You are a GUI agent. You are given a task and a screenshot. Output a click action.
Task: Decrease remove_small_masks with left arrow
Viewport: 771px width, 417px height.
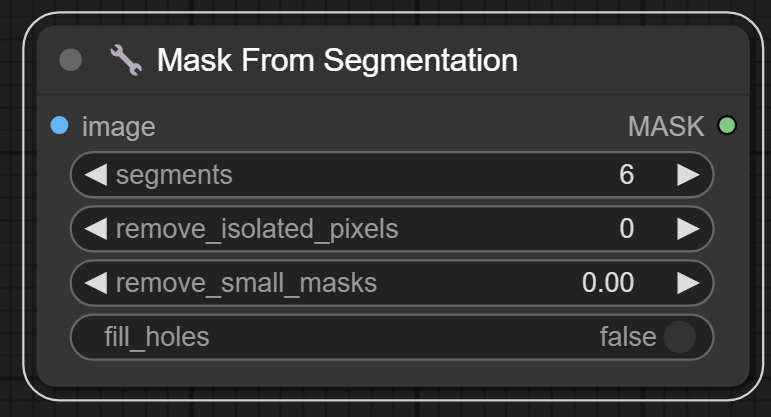pos(95,283)
